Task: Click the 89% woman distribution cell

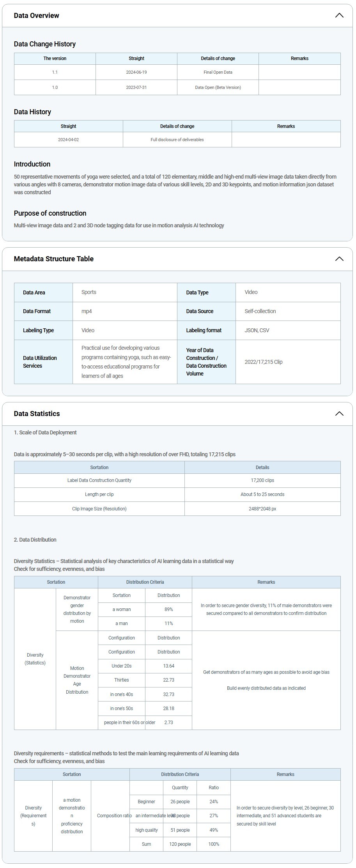Action: pyautogui.click(x=169, y=609)
